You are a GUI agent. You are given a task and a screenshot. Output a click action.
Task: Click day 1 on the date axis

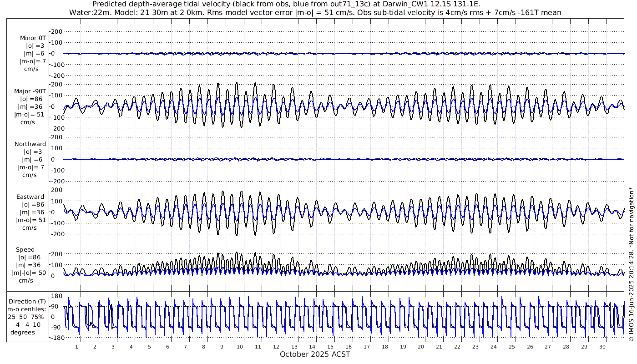click(76, 346)
